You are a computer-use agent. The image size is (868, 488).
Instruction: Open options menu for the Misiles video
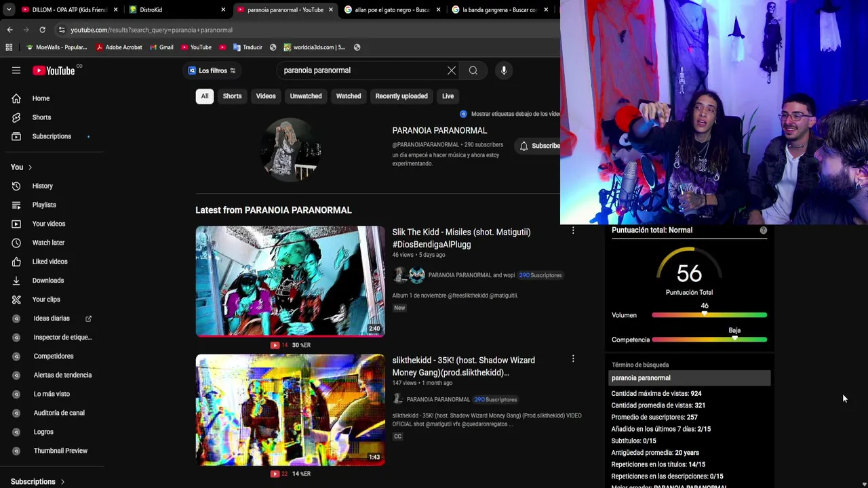[573, 231]
